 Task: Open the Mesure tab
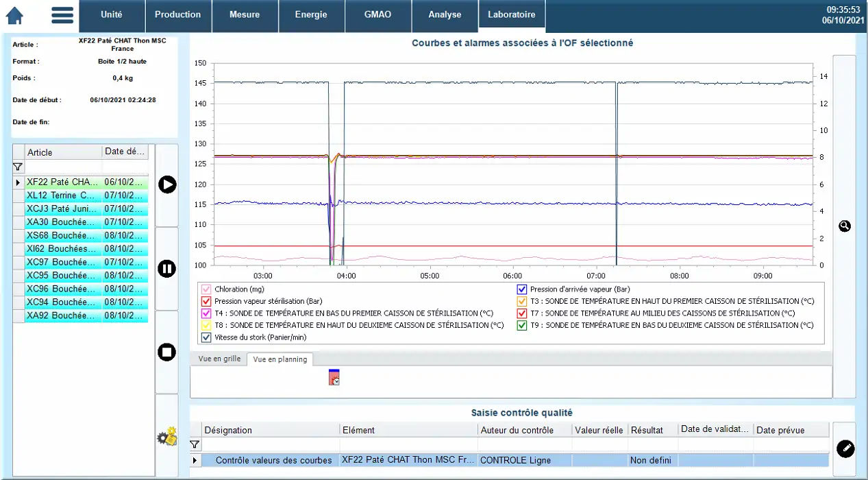point(245,15)
